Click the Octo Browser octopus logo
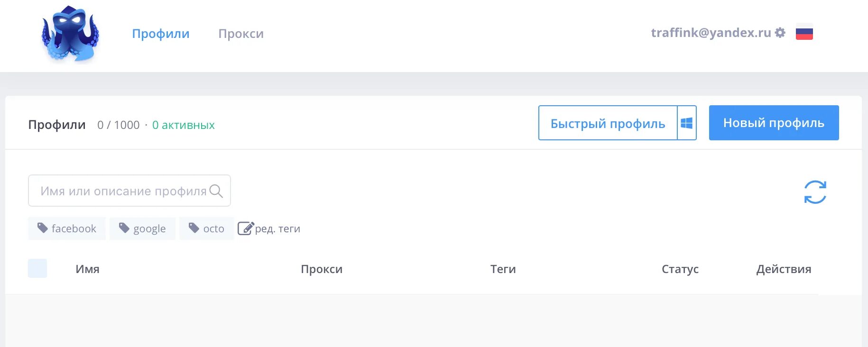868x347 pixels. [71, 34]
